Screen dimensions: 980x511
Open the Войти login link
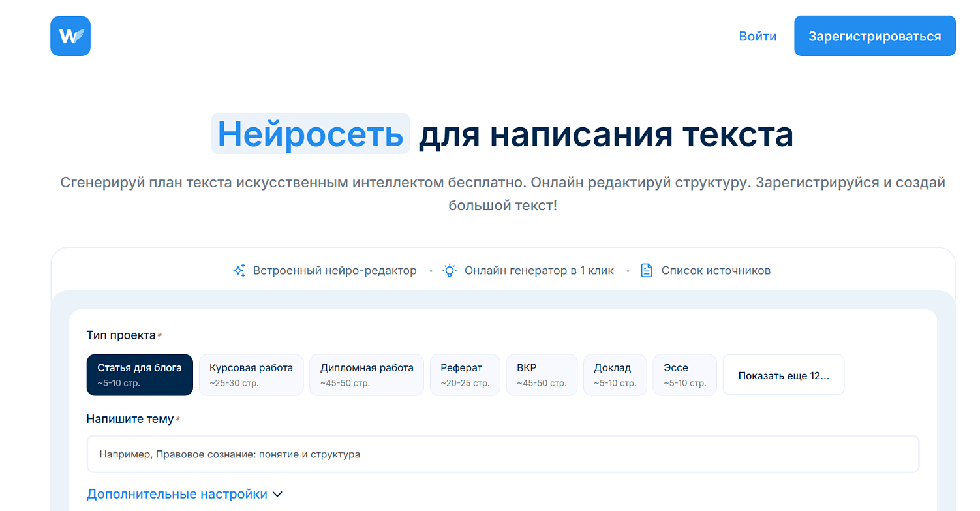(x=758, y=36)
